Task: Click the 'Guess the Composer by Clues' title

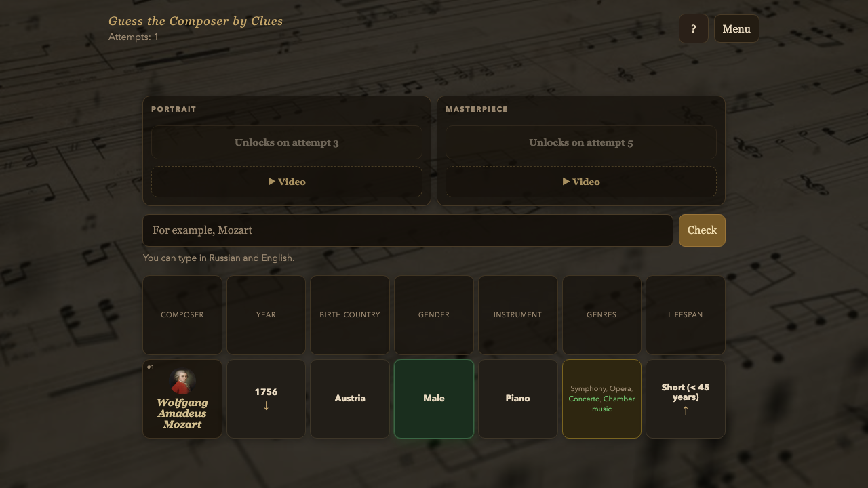Action: pyautogui.click(x=196, y=21)
